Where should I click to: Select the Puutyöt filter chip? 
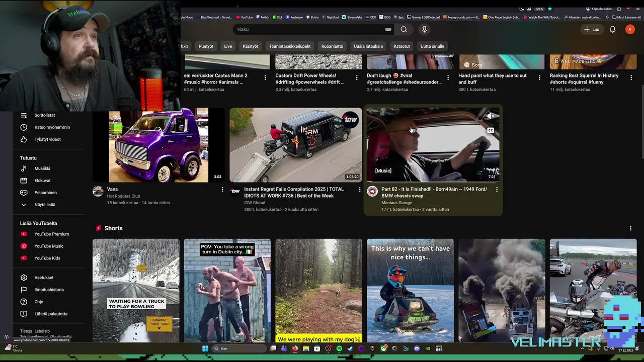coord(206,46)
